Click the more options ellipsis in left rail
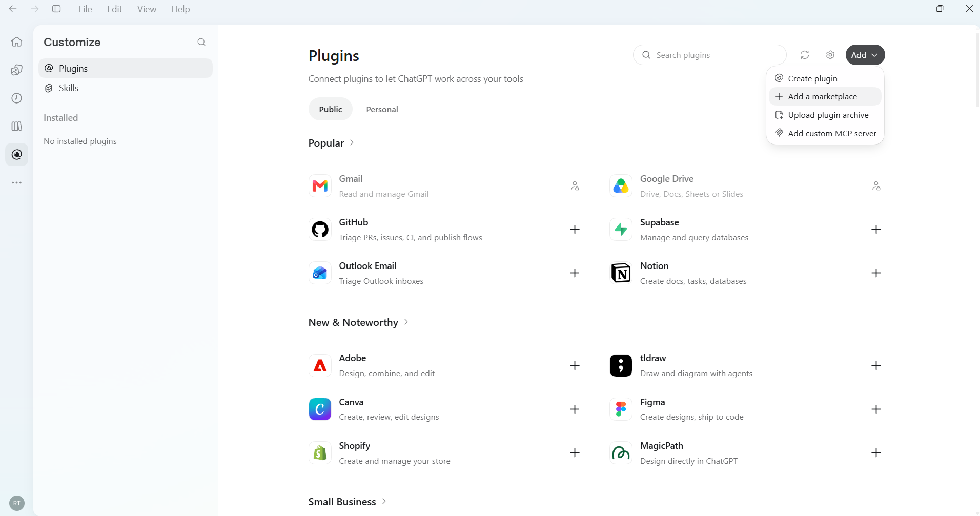Image resolution: width=980 pixels, height=516 pixels. tap(17, 182)
